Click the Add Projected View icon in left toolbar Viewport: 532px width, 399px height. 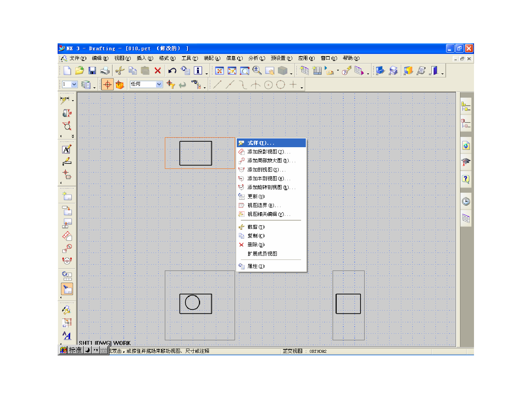click(67, 235)
